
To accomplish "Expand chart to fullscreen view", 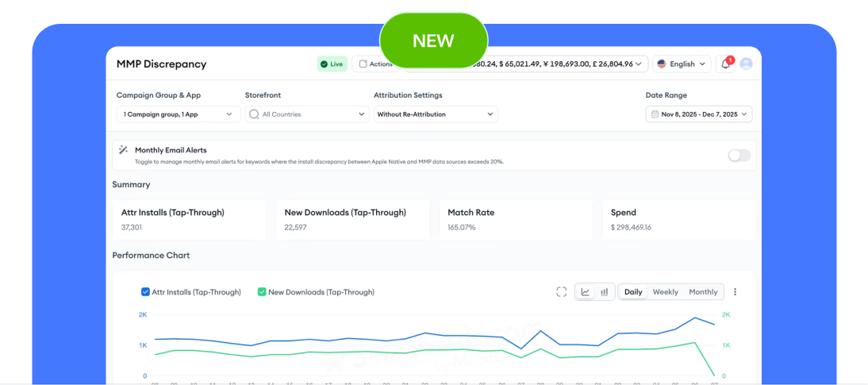I will 562,292.
